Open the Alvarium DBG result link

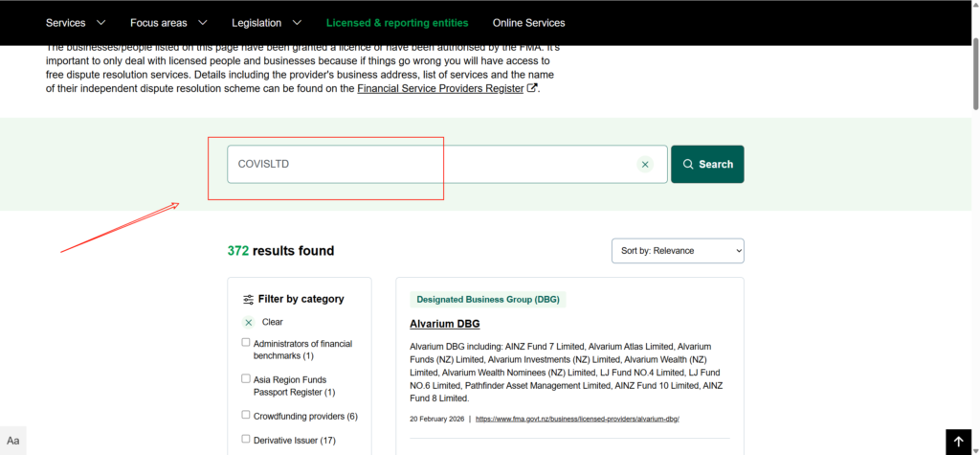tap(444, 324)
